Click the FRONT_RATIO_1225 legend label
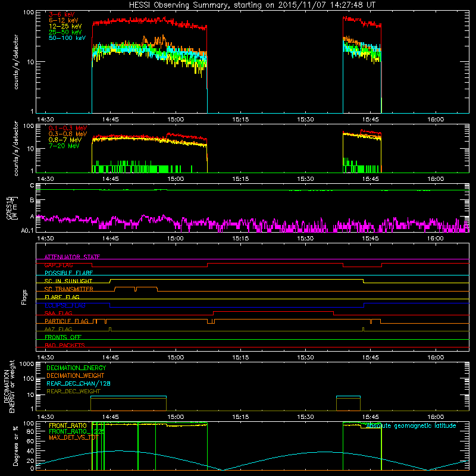 77,431
